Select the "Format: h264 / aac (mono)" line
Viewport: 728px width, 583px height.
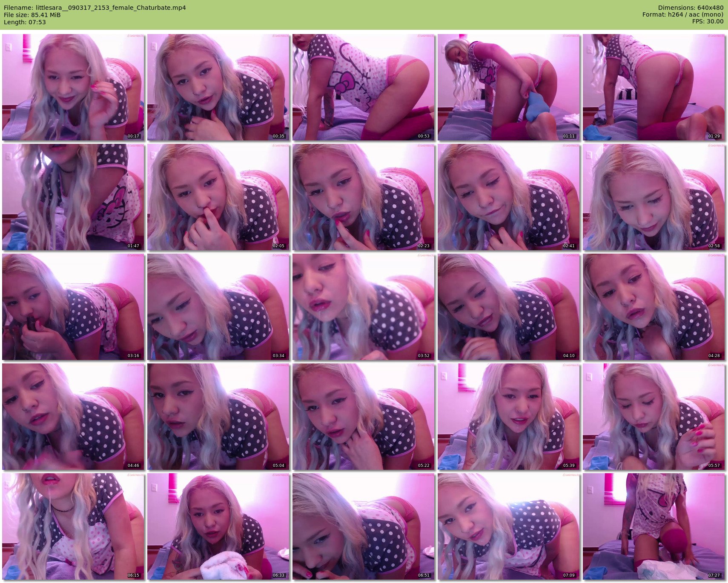coord(683,14)
